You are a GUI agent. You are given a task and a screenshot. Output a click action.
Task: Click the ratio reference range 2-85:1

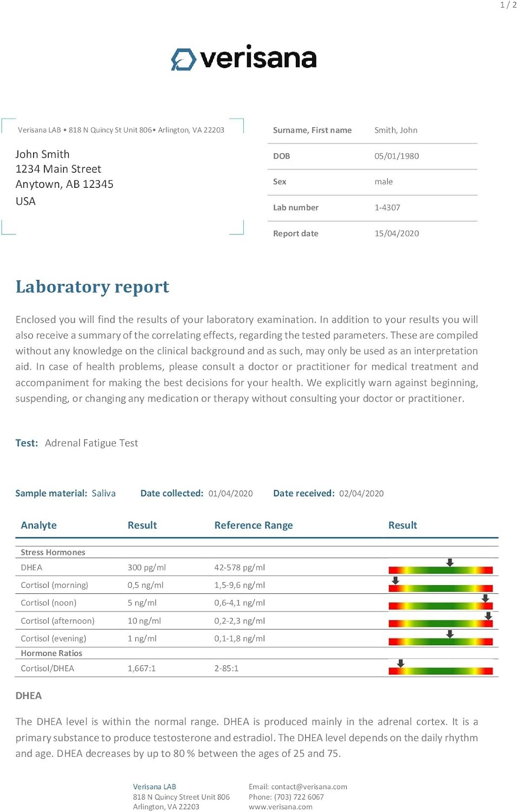[226, 668]
